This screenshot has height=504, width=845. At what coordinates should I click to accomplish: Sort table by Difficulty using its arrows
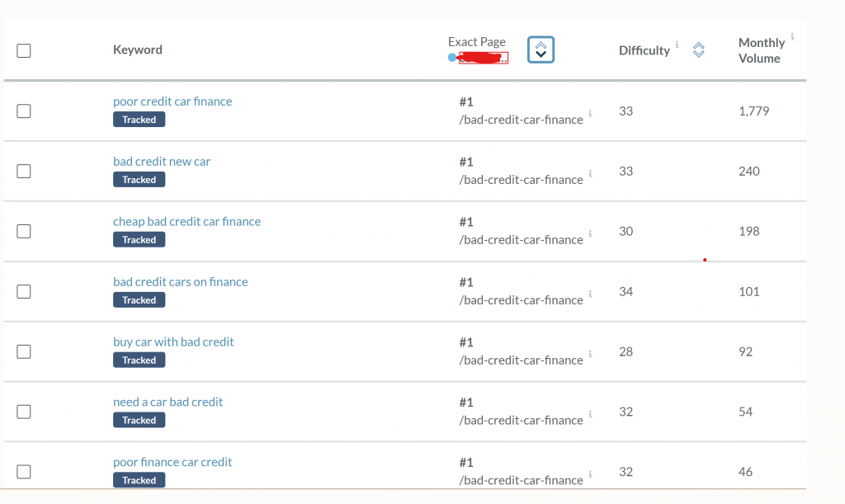698,50
